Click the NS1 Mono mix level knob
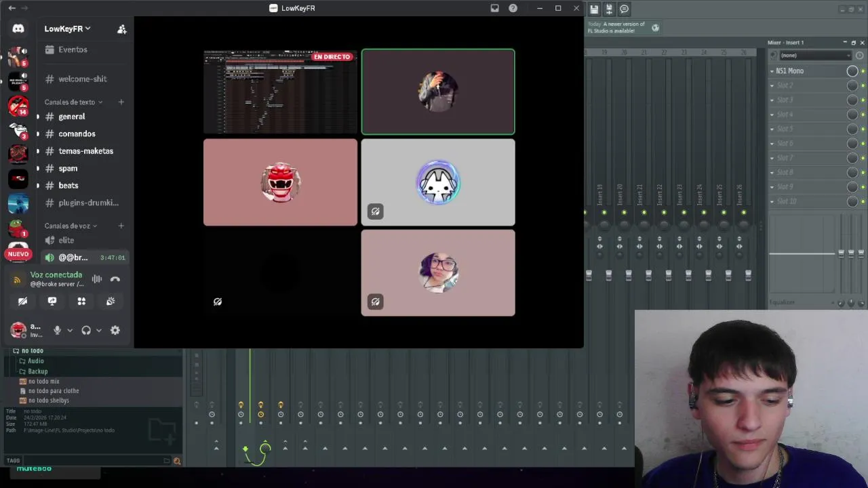868x488 pixels. point(852,71)
